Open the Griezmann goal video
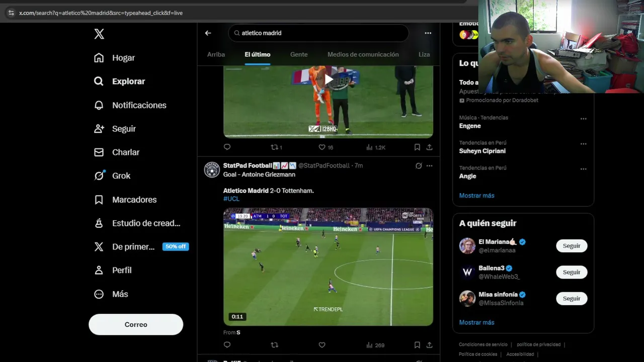The height and width of the screenshot is (362, 644). pyautogui.click(x=328, y=267)
